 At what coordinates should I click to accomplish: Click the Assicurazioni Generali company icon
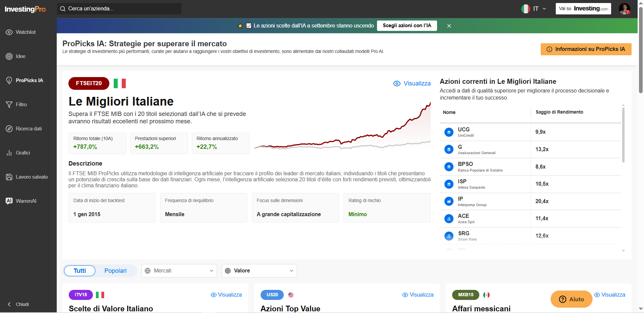pos(449,149)
